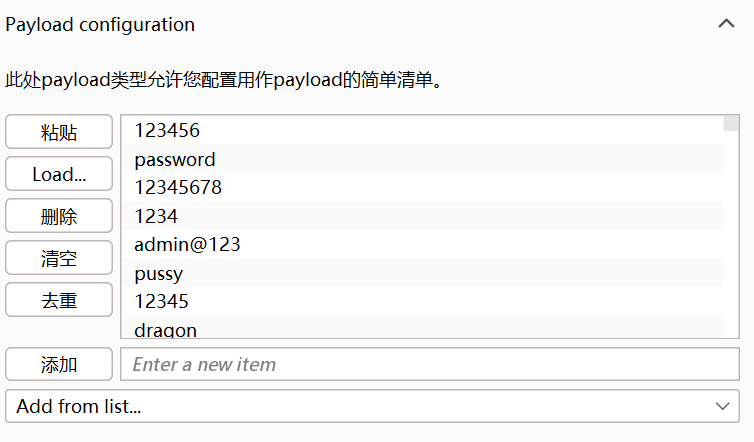Click the Add from list dropdown arrow
This screenshot has width=754, height=442.
click(722, 406)
